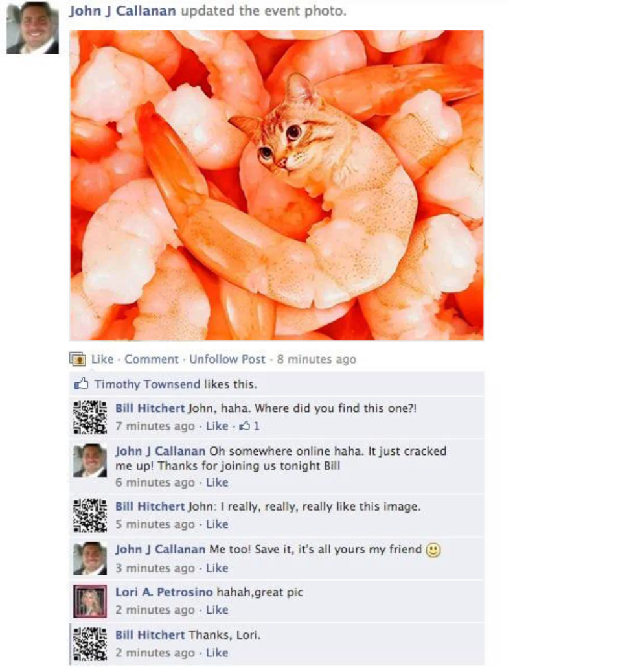Like John's 'Me too! Save it' comment
Viewport: 629px width, 672px height.
217,568
